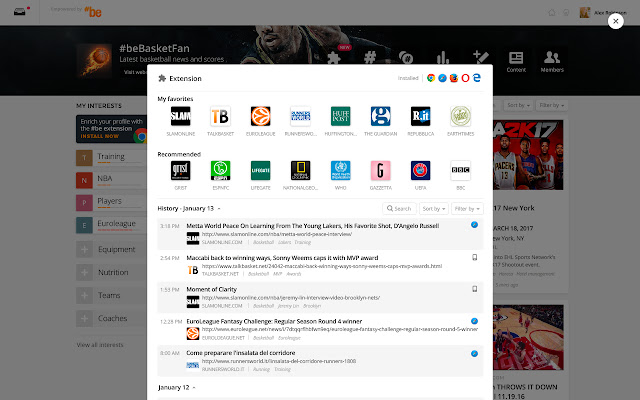Open the Members section
Viewport: 640px width, 400px height.
pos(552,62)
